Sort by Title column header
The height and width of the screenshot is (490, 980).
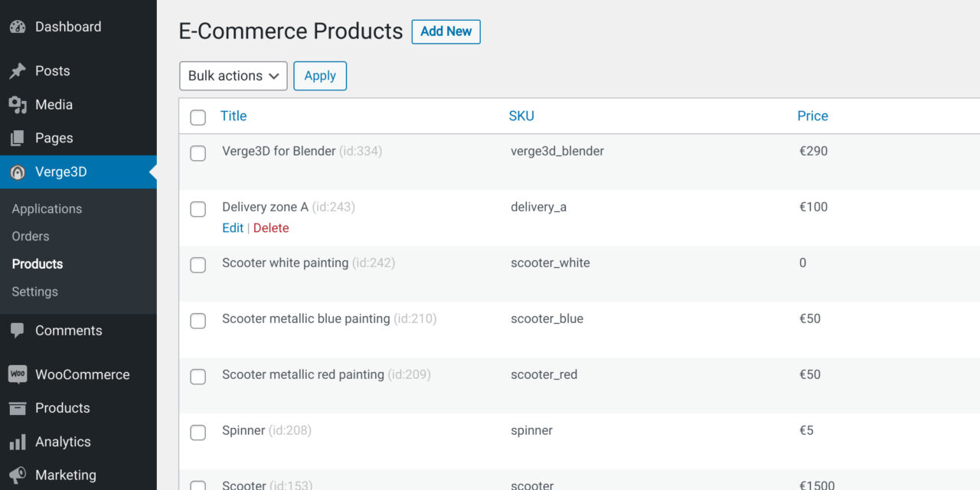[234, 116]
